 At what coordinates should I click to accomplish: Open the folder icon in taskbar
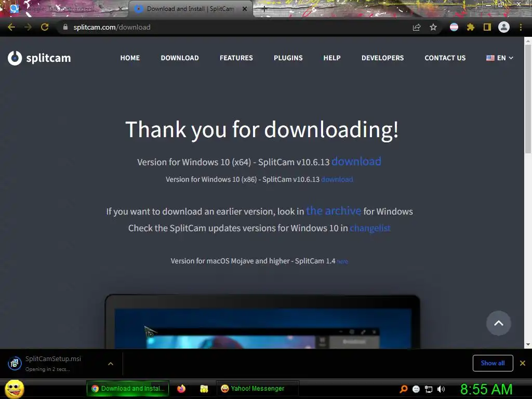pos(204,389)
